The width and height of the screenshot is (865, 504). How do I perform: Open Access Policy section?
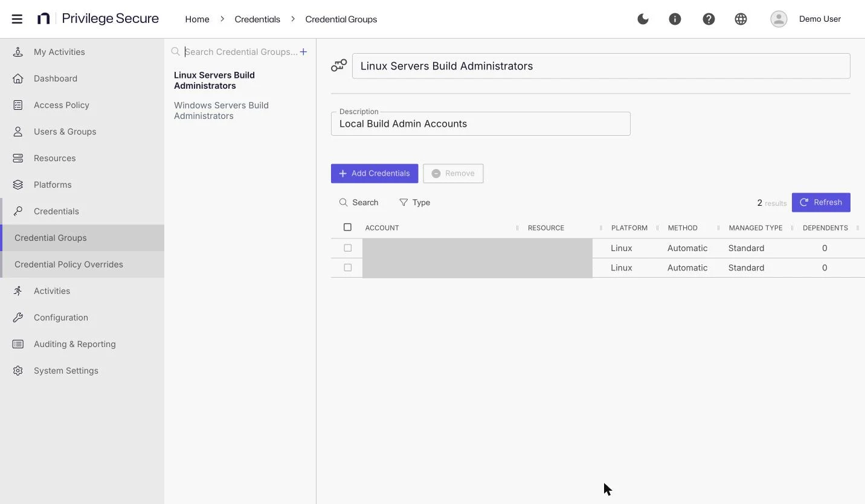pos(82,105)
